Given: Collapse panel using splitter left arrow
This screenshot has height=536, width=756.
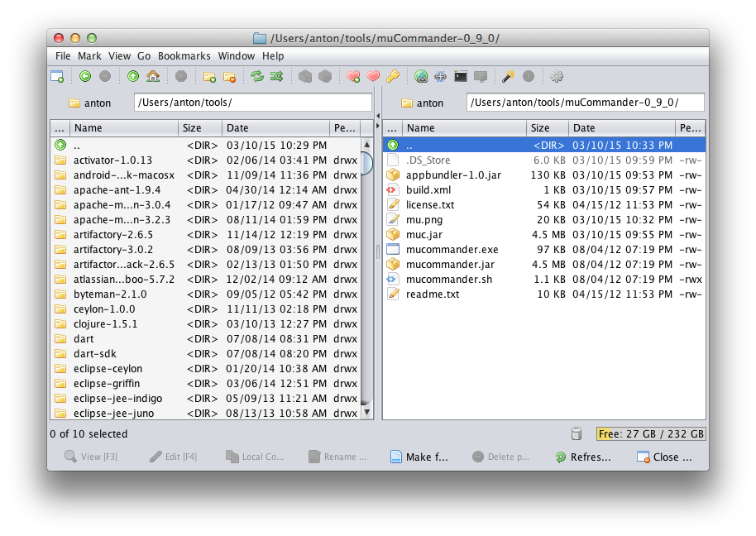Looking at the screenshot, I should tap(378, 116).
